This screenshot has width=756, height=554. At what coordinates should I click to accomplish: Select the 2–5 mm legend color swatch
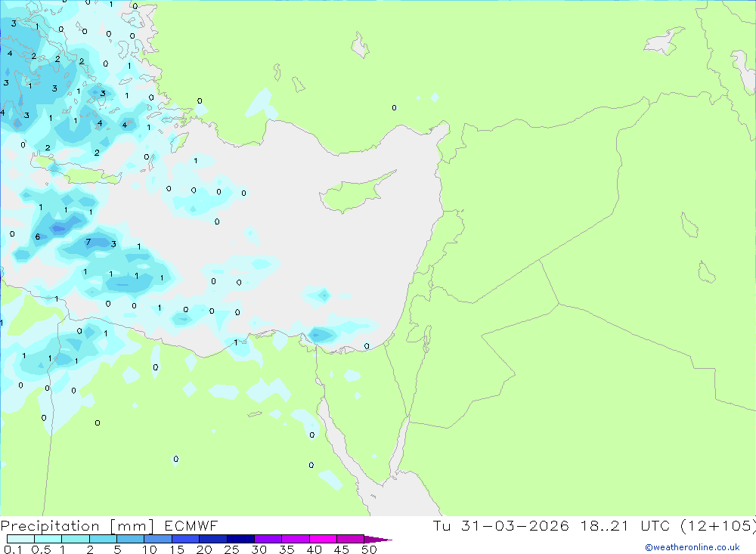pos(103,539)
